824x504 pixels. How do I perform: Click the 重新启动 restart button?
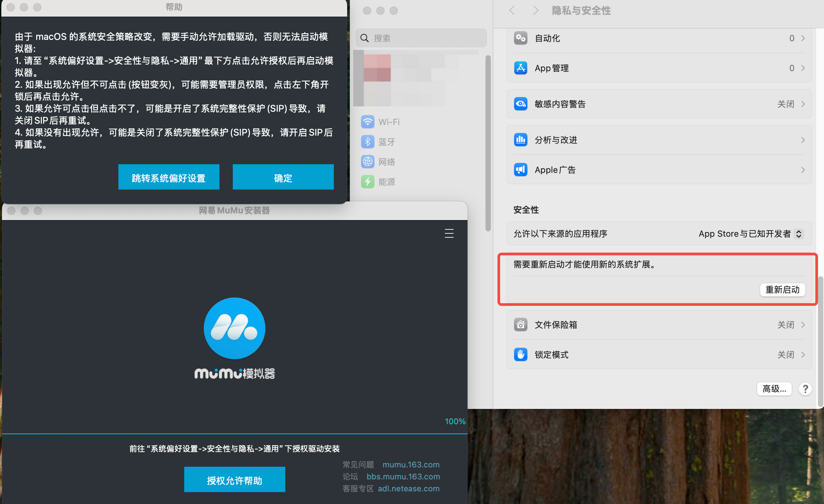[x=782, y=289]
